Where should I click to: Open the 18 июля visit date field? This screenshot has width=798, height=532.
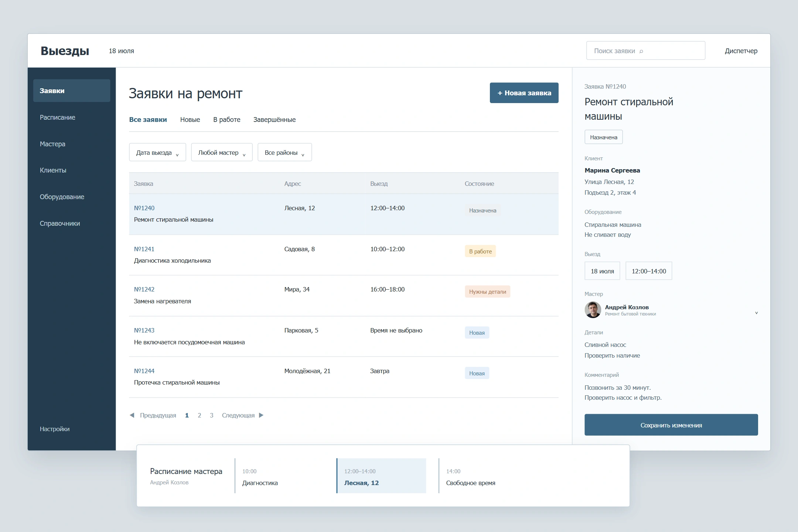[602, 271]
